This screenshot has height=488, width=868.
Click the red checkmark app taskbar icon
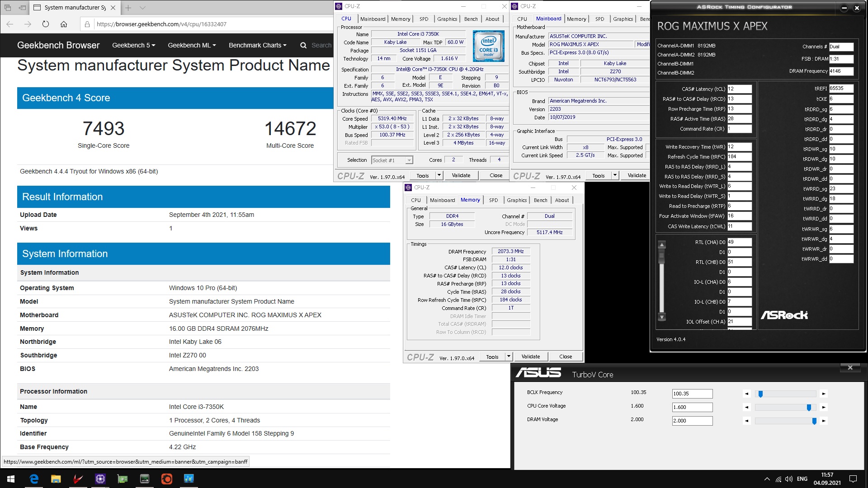[x=78, y=479]
